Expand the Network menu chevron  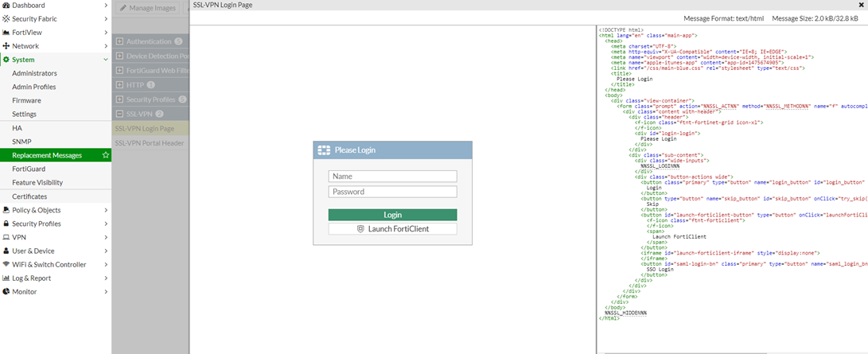(106, 46)
